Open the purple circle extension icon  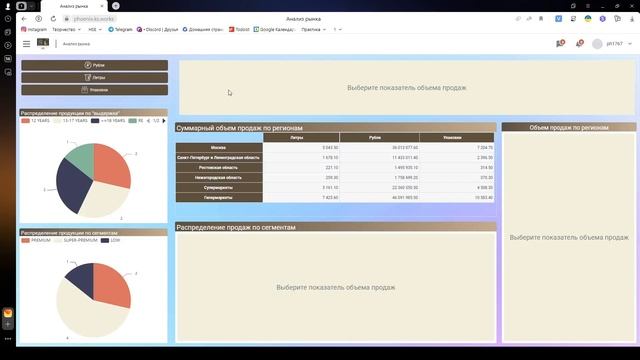[602, 19]
